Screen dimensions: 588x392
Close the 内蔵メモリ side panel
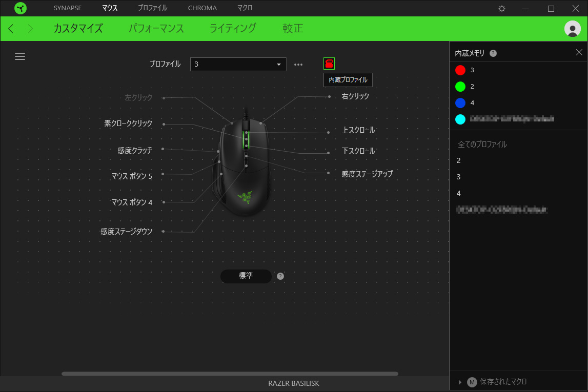click(579, 52)
